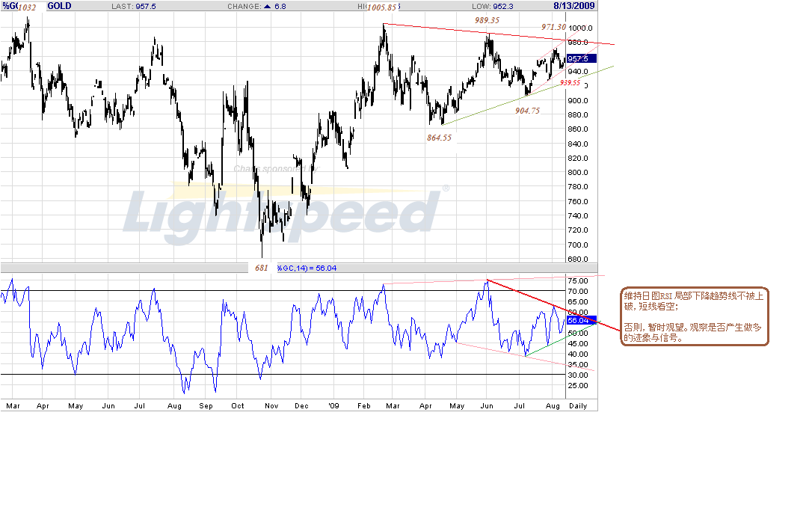Select the 860.0 price axis label
This screenshot has width=812, height=522.
(578, 129)
